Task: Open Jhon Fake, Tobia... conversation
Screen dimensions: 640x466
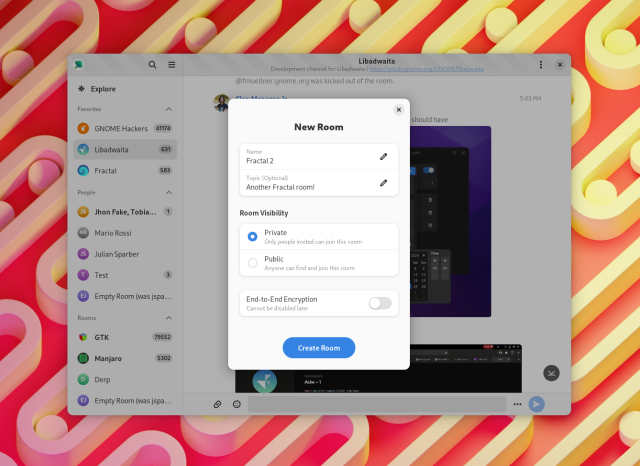Action: tap(125, 212)
